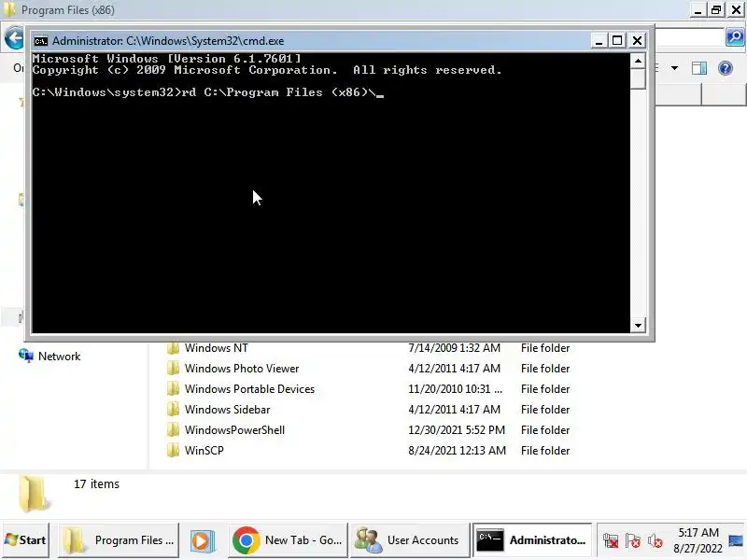Close the Program Files (x86) Explorer window
Viewport: 747px width, 560px height.
coord(736,10)
